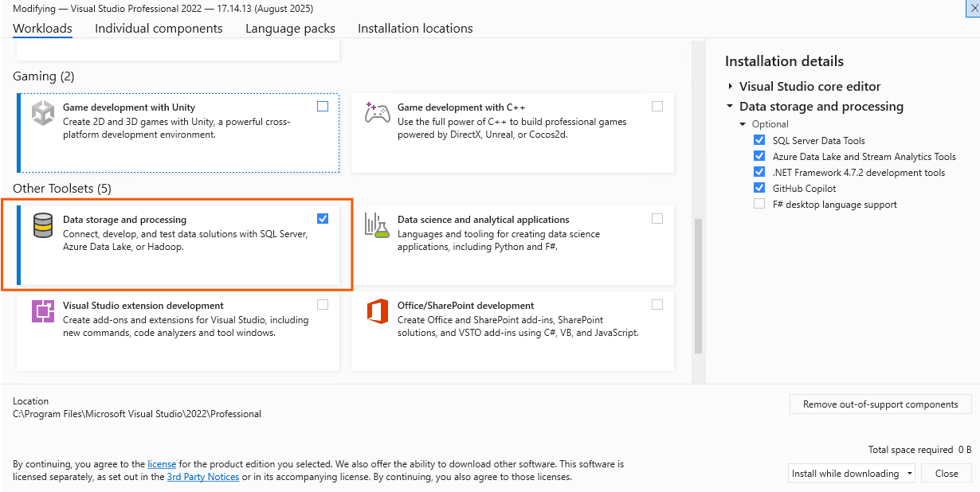This screenshot has width=980, height=492.
Task: Collapse Data storage and processing details
Action: click(730, 106)
